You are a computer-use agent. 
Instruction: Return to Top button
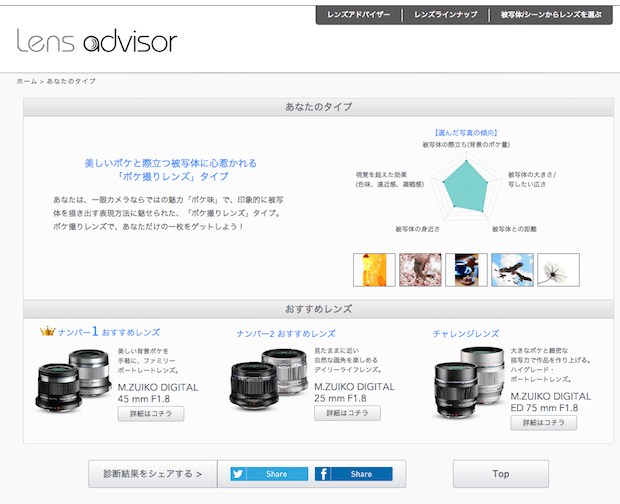tap(501, 474)
